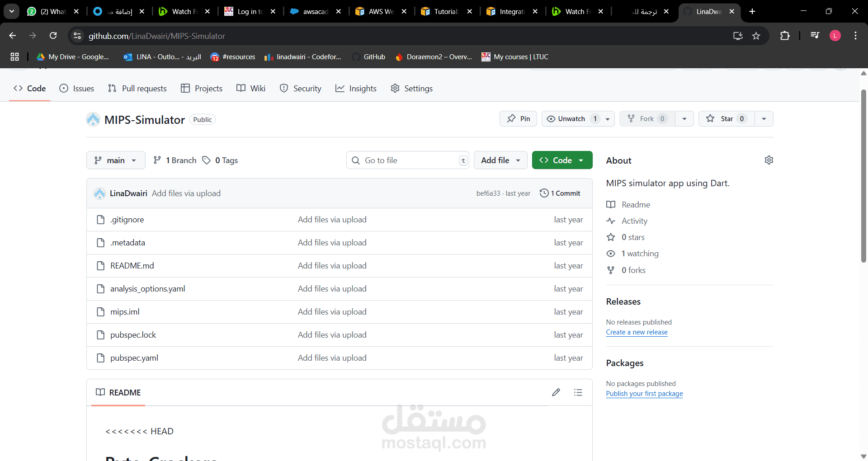The image size is (868, 461).
Task: Open the .metadata file
Action: point(127,243)
